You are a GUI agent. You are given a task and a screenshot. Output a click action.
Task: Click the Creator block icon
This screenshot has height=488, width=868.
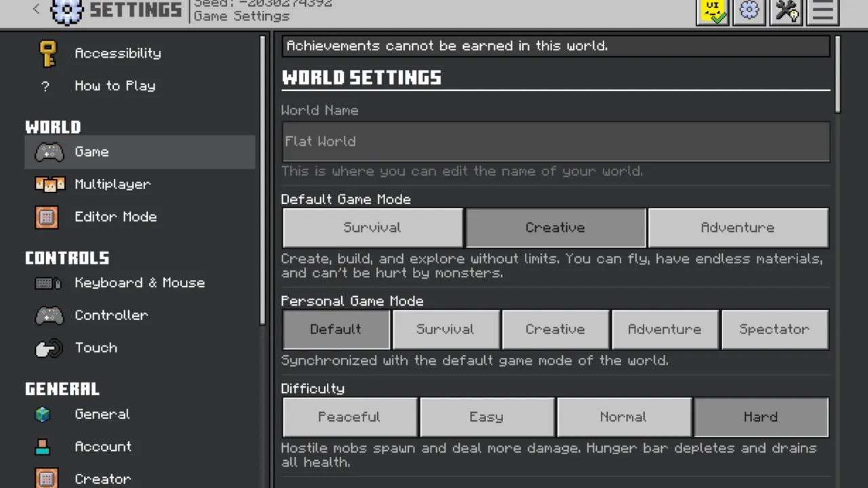coord(47,479)
